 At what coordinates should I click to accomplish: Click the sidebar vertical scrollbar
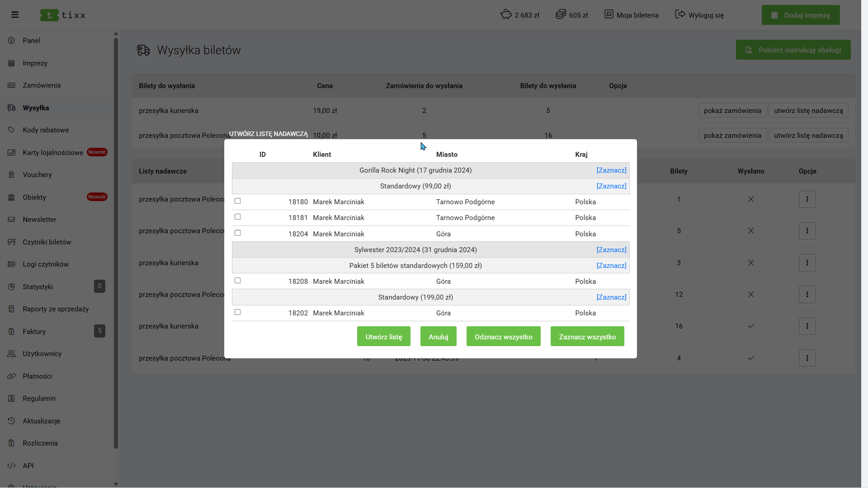coord(116,244)
